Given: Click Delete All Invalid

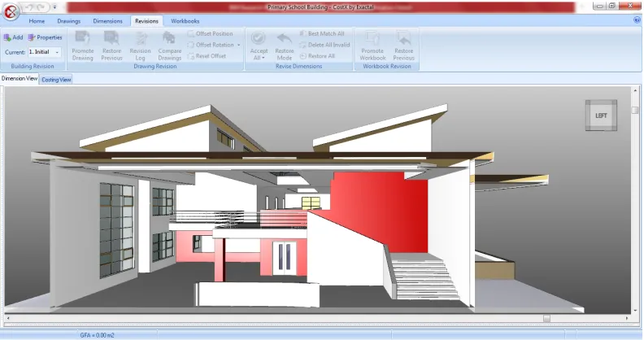Looking at the screenshot, I should 325,45.
